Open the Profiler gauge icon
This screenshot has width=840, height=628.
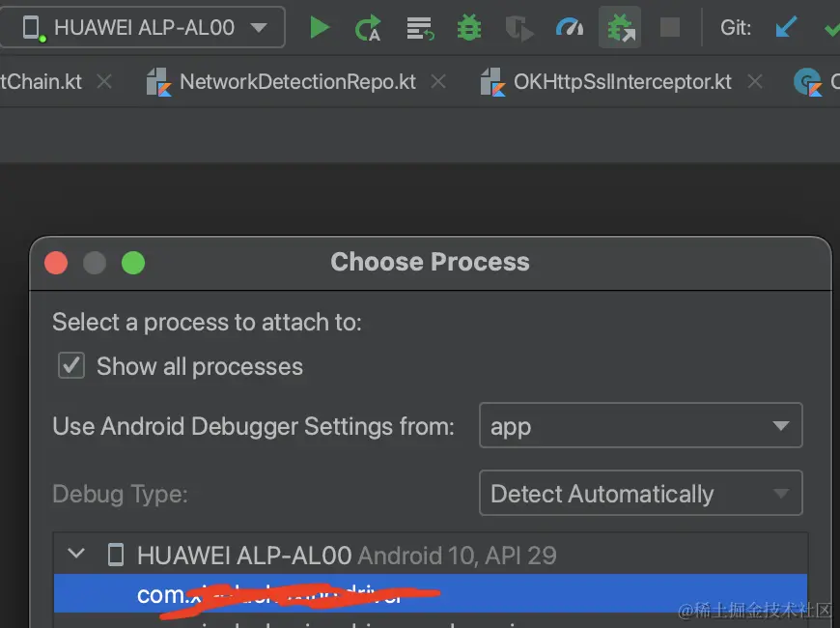tap(570, 28)
